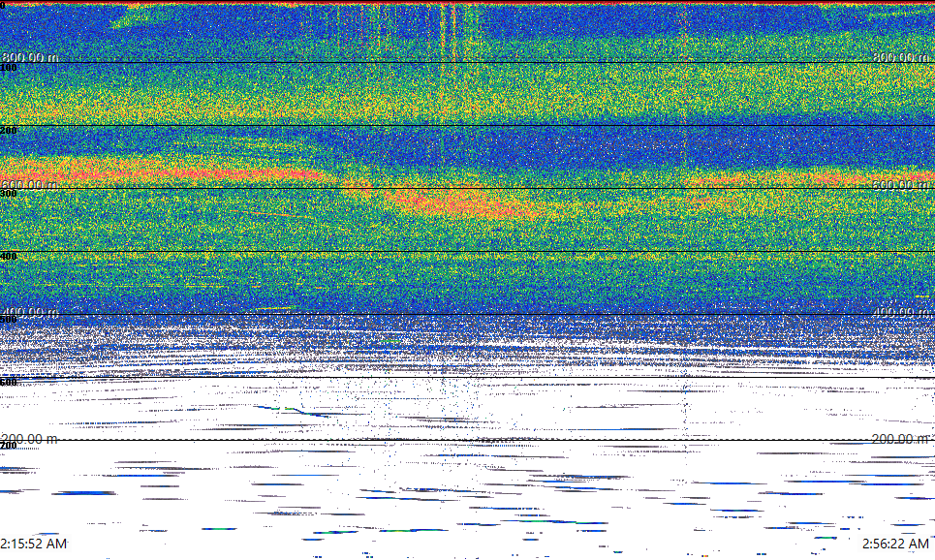Click the 600.00 m label above the 300 marker
This screenshot has width=935, height=560.
30,185
